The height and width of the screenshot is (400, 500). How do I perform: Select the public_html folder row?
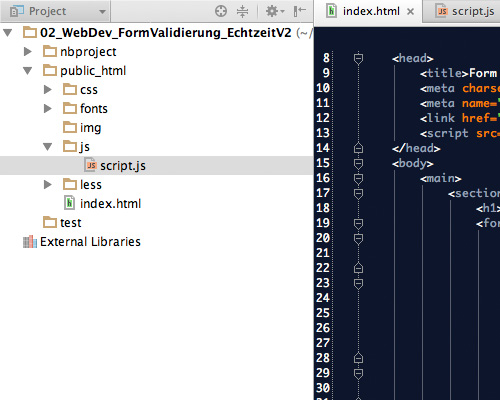coord(157,71)
